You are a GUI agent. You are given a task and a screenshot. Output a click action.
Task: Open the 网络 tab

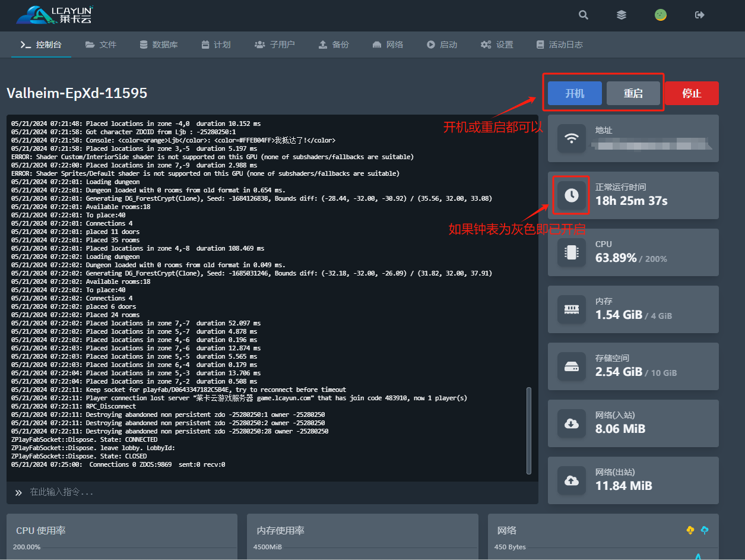(x=388, y=45)
